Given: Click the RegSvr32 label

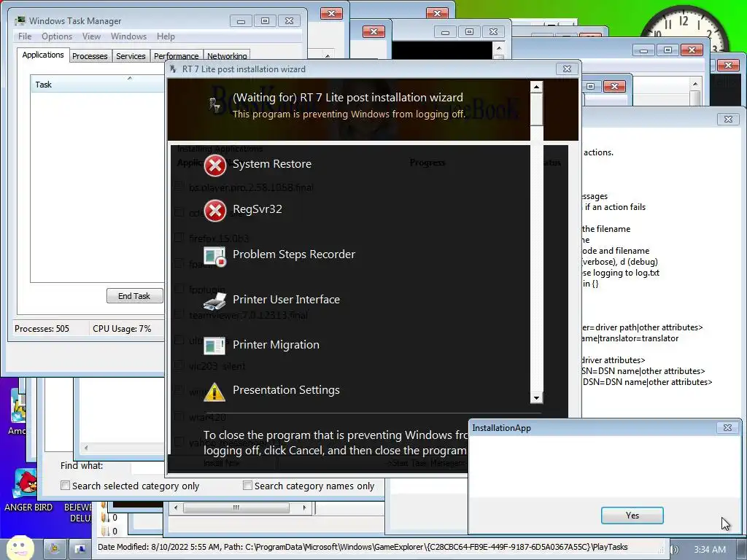Looking at the screenshot, I should [258, 209].
